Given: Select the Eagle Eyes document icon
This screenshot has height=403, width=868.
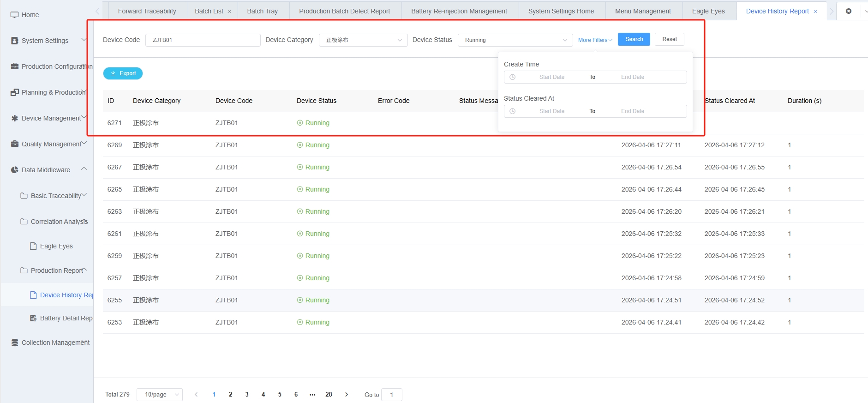Looking at the screenshot, I should click(33, 246).
